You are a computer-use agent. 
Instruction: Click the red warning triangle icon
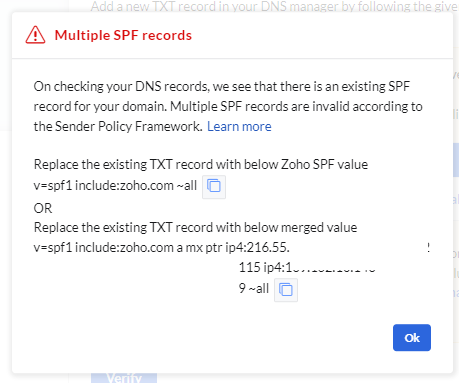[35, 35]
